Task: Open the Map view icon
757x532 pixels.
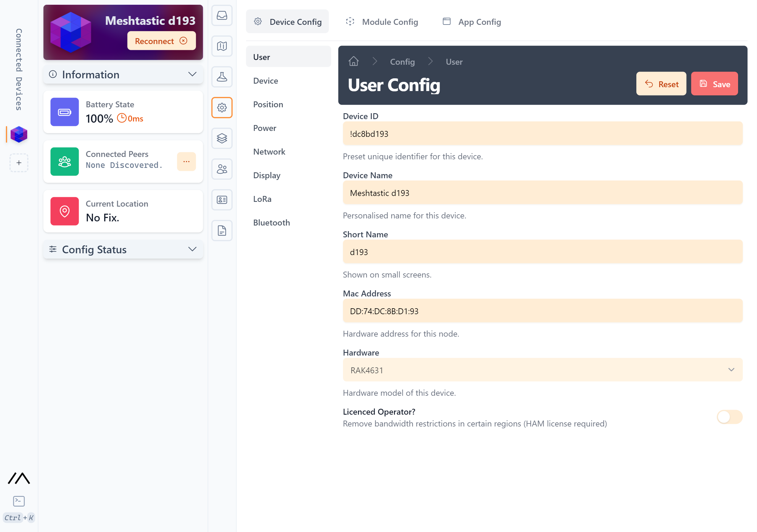Action: pos(222,46)
